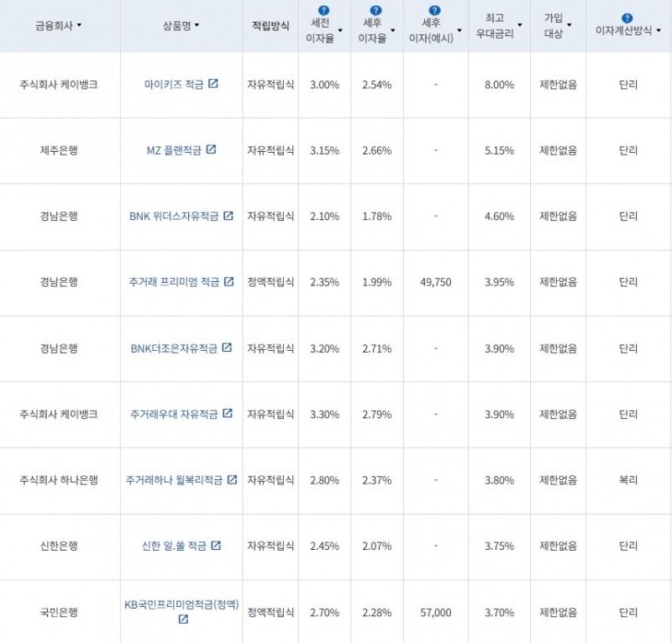Show help tooltip for 이자계산방식

[627, 18]
